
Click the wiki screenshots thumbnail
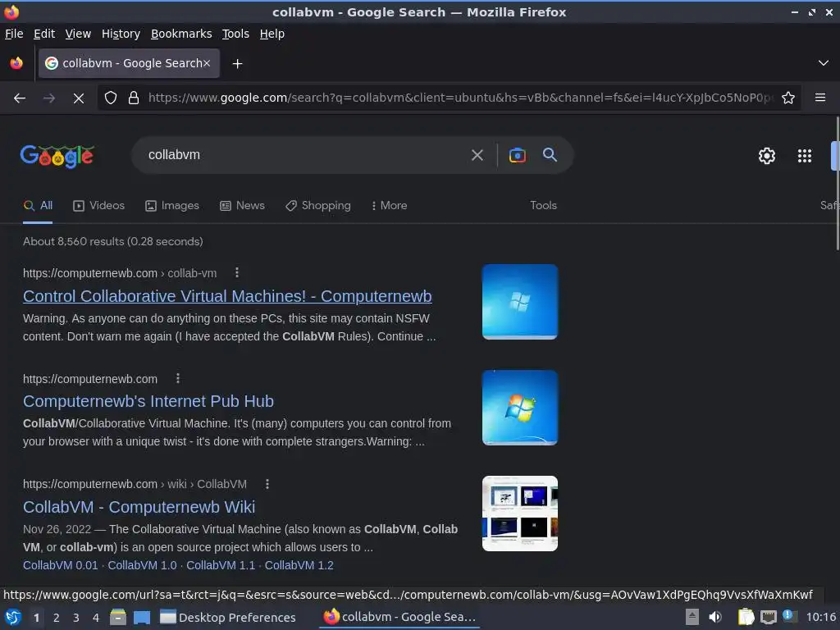click(519, 514)
